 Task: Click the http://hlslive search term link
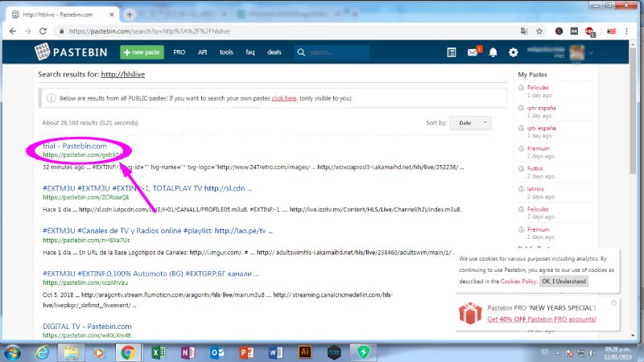(x=123, y=74)
